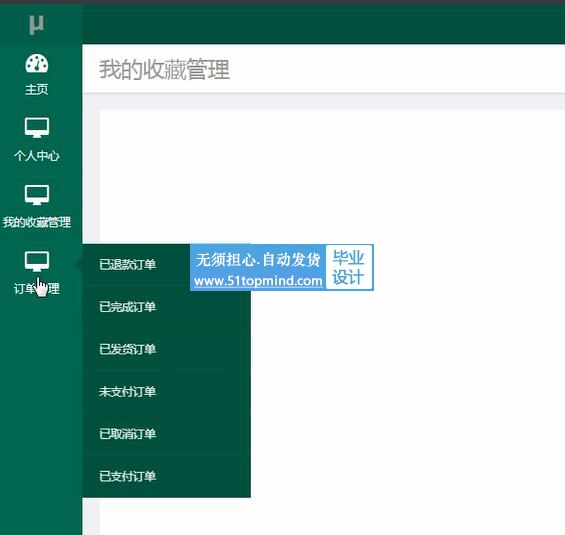The height and width of the screenshot is (535, 565).
Task: Open the 个人中心 sidebar label
Action: 37,156
